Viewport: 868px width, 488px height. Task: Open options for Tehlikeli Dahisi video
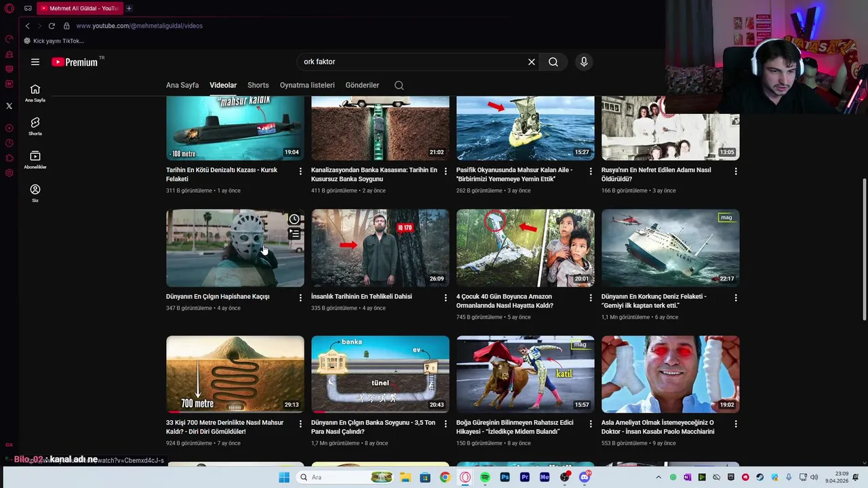pyautogui.click(x=446, y=298)
